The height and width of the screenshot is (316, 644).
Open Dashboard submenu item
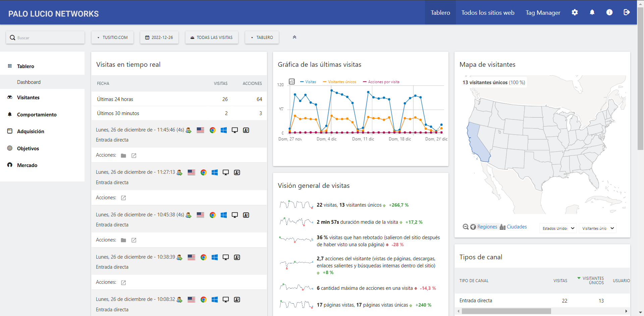[42, 82]
